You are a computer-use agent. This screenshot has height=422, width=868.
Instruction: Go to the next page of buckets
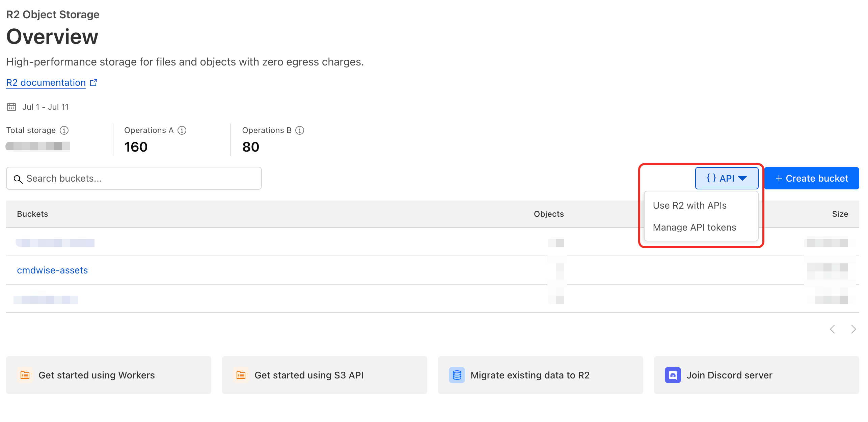853,329
